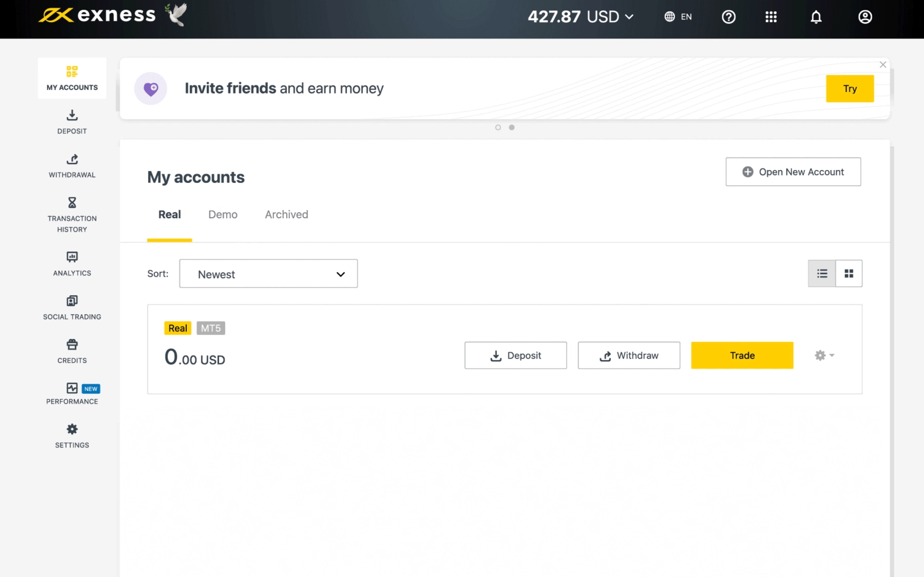
Task: Show the first banner slide dot
Action: (x=498, y=127)
